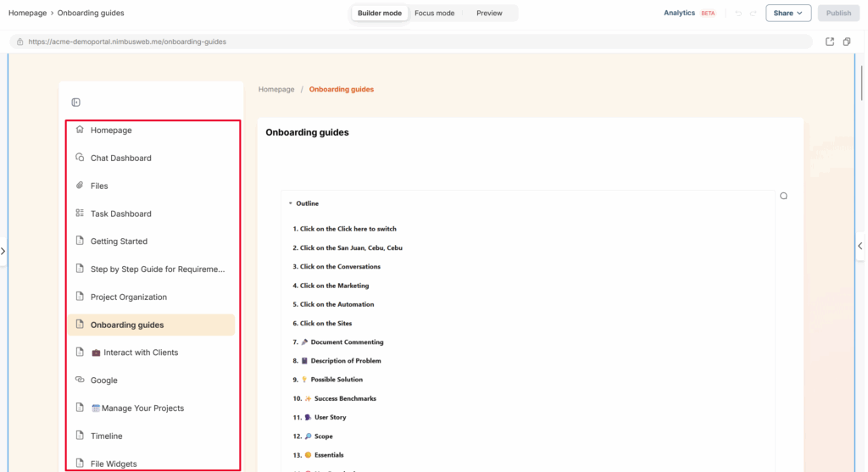868x472 pixels.
Task: Open portal URL in new window icon
Action: pyautogui.click(x=829, y=42)
